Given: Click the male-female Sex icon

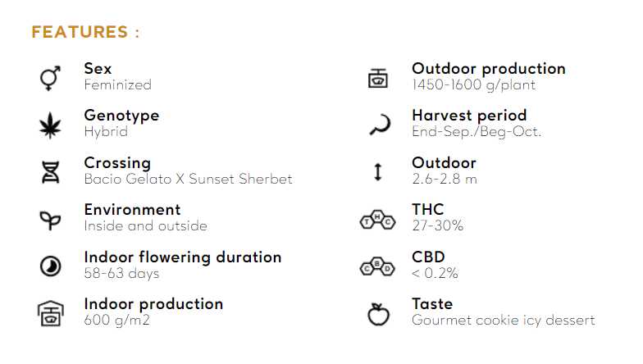Looking at the screenshot, I should coord(50,78).
